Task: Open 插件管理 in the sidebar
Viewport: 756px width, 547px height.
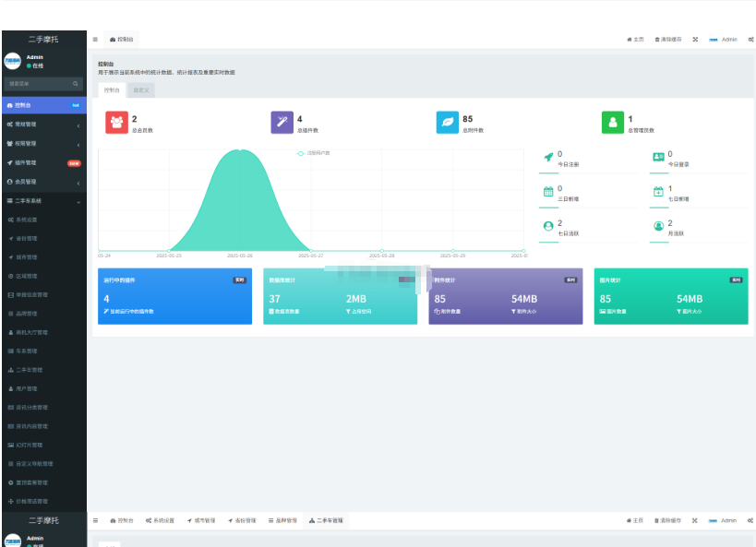Action: point(42,163)
